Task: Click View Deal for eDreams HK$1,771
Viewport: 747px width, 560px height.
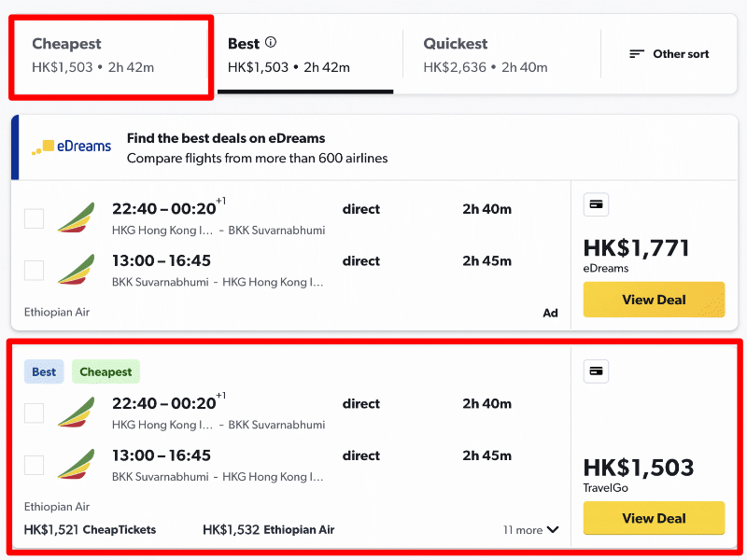Action: [655, 300]
